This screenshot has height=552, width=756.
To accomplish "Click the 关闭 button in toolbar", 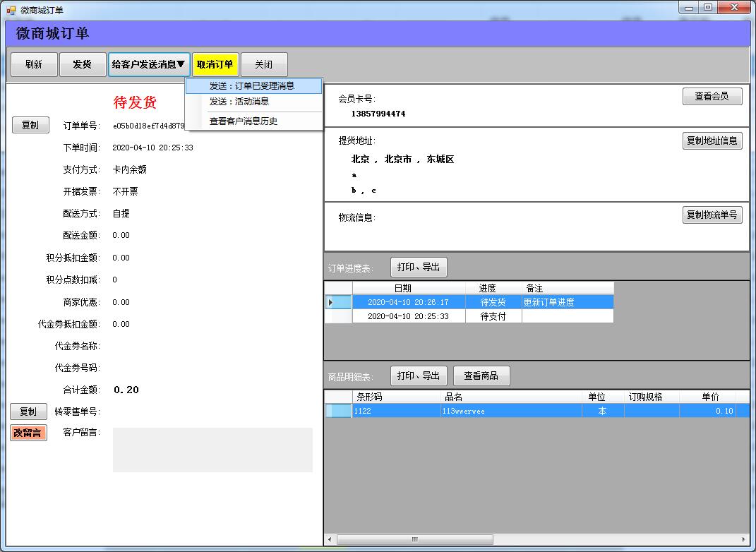I will tap(264, 65).
